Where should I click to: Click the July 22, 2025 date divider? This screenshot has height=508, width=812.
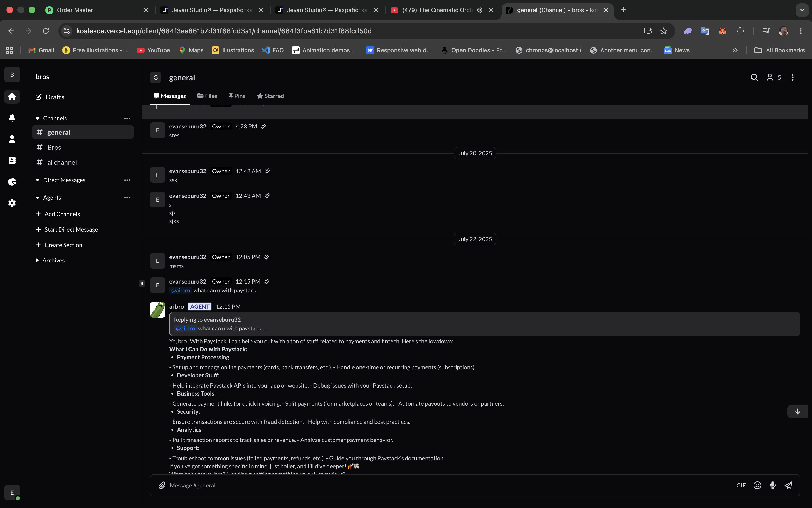pyautogui.click(x=475, y=239)
